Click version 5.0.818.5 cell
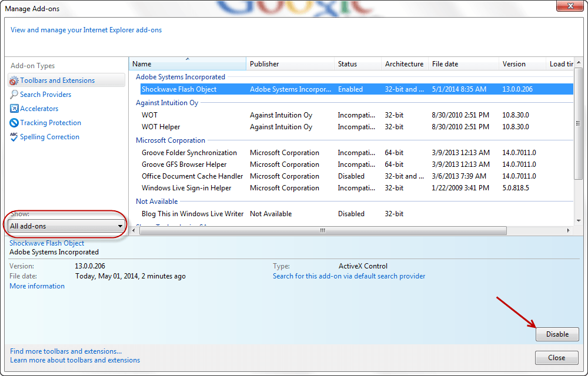 click(x=516, y=188)
